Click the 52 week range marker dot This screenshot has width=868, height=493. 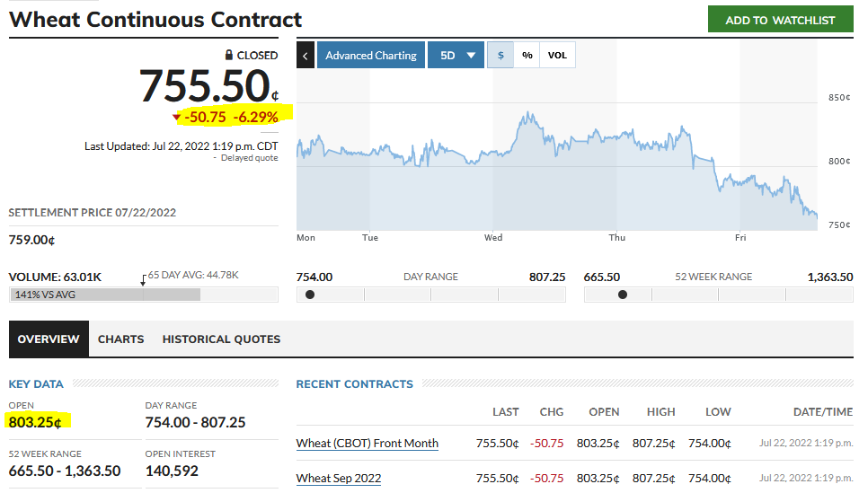[623, 295]
